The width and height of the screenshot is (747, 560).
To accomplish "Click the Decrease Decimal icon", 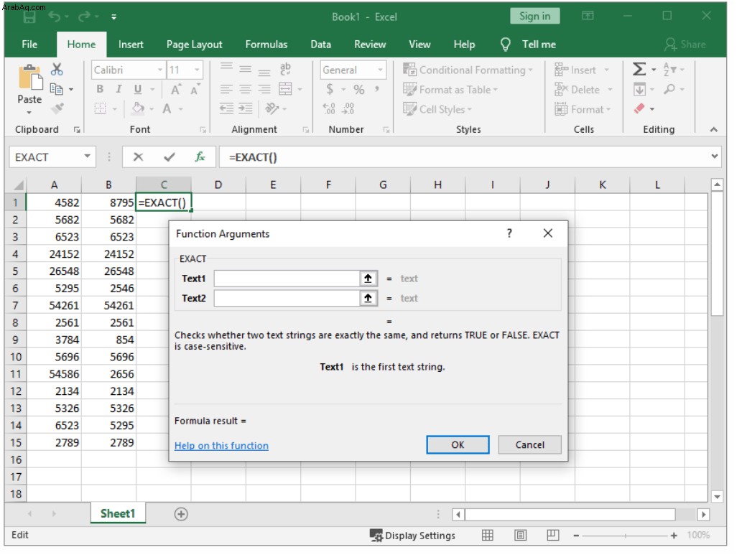I will (x=348, y=108).
